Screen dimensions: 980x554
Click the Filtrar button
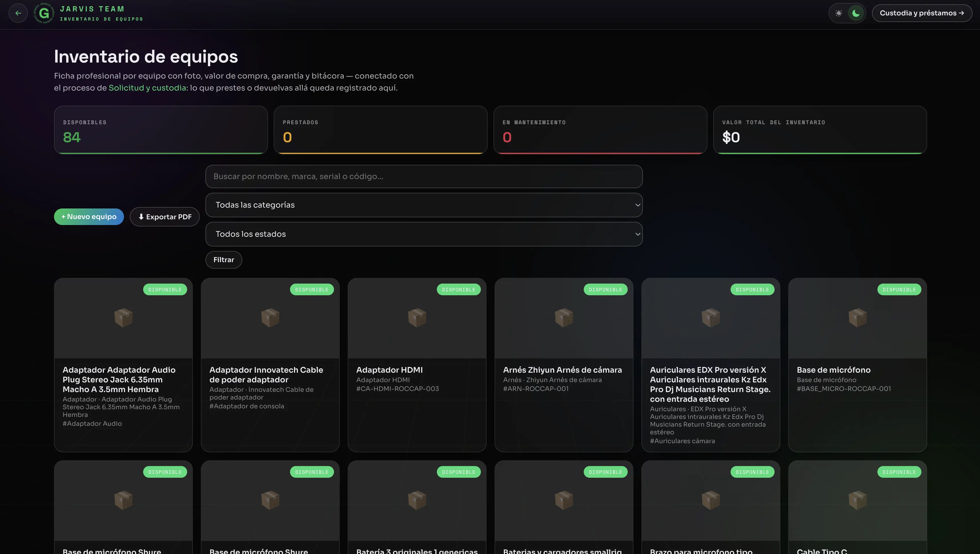coord(224,260)
